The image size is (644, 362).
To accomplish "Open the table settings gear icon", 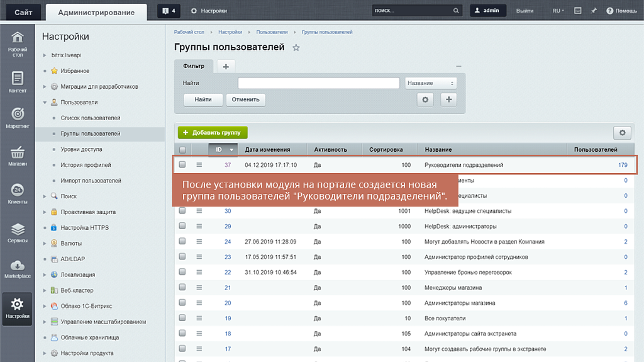I will pyautogui.click(x=622, y=133).
